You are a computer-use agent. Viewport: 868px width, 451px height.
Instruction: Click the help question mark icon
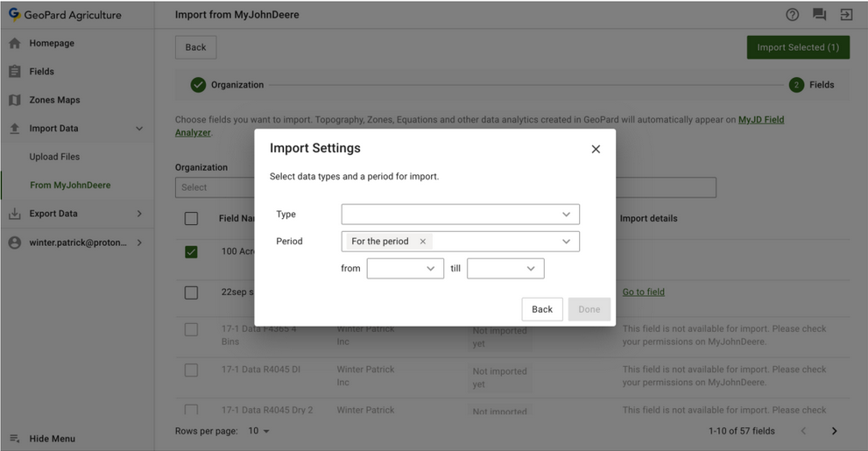[792, 15]
